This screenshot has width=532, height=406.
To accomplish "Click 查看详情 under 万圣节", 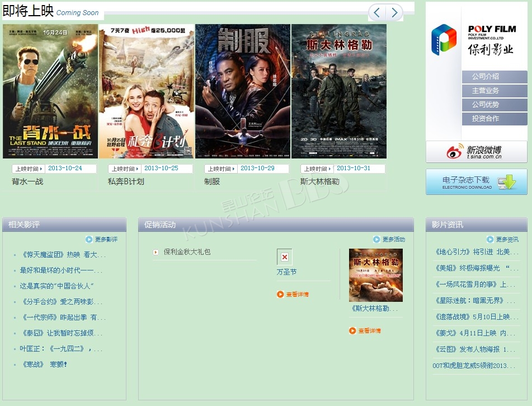I will coord(297,294).
